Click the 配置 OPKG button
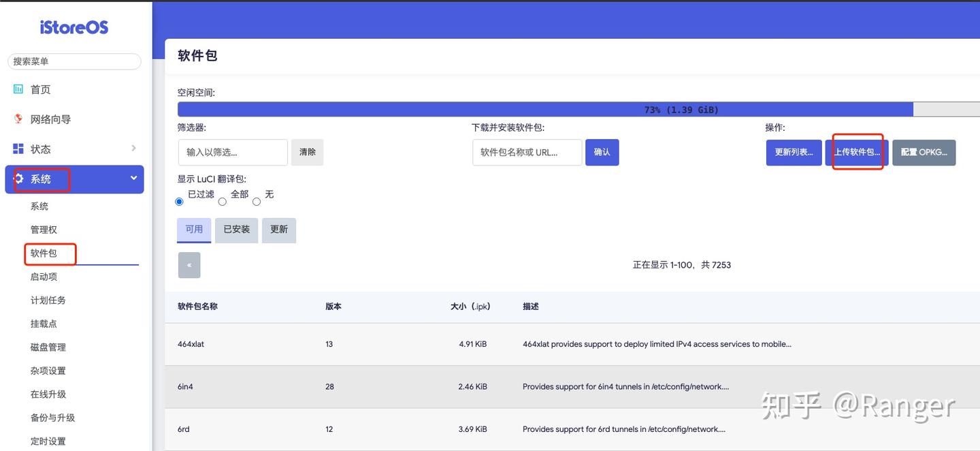Image resolution: width=980 pixels, height=451 pixels. (x=924, y=152)
